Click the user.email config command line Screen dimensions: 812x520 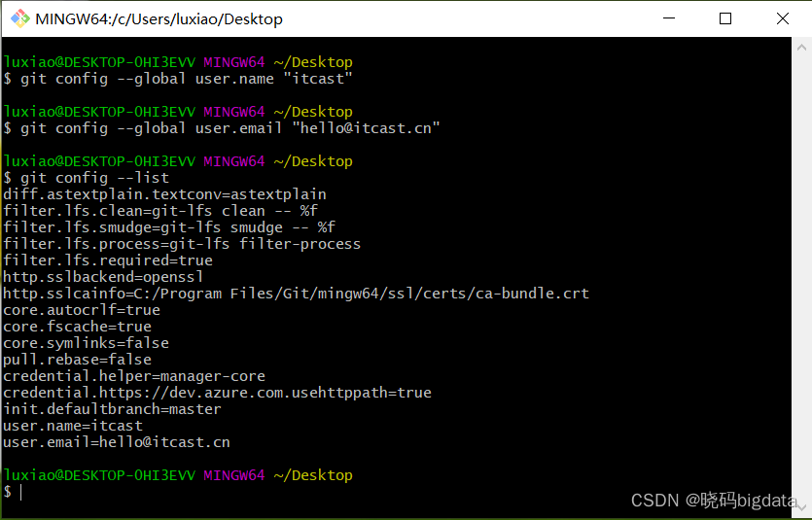(230, 128)
